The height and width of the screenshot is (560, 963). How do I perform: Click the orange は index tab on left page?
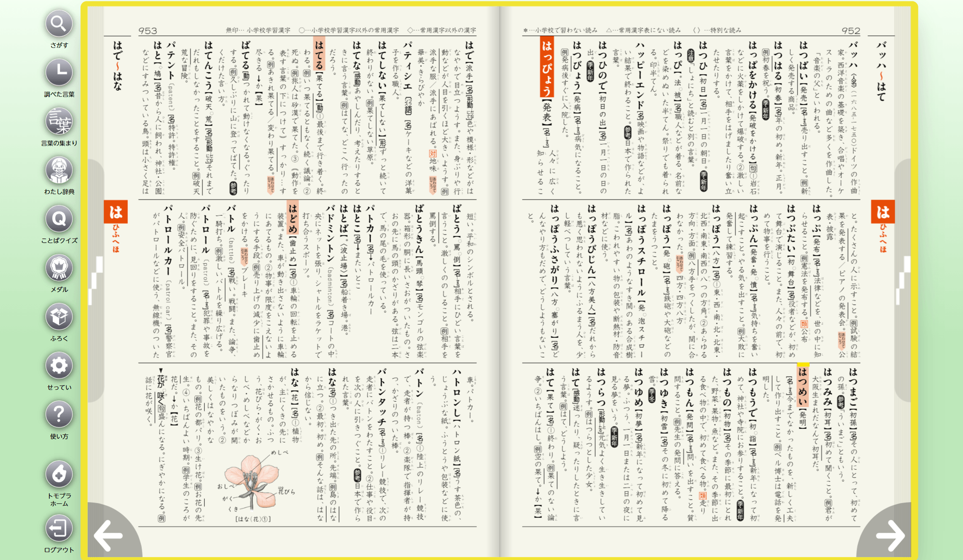tap(116, 212)
